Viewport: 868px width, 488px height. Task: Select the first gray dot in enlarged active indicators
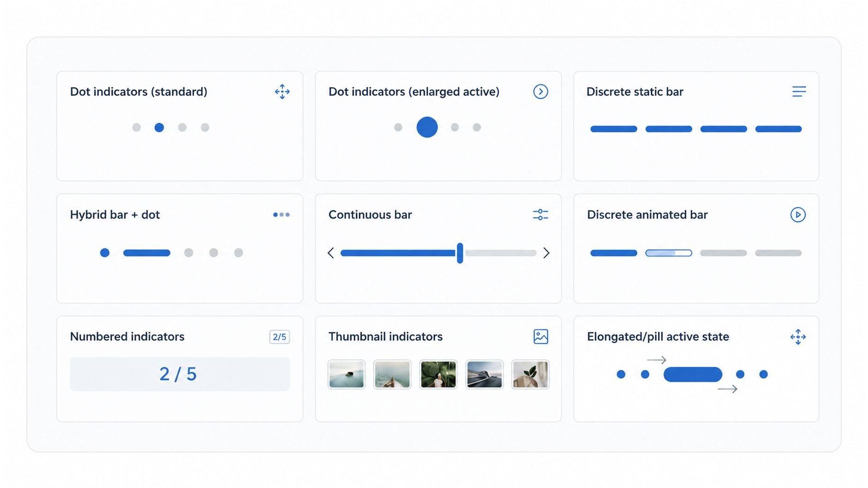coord(398,127)
